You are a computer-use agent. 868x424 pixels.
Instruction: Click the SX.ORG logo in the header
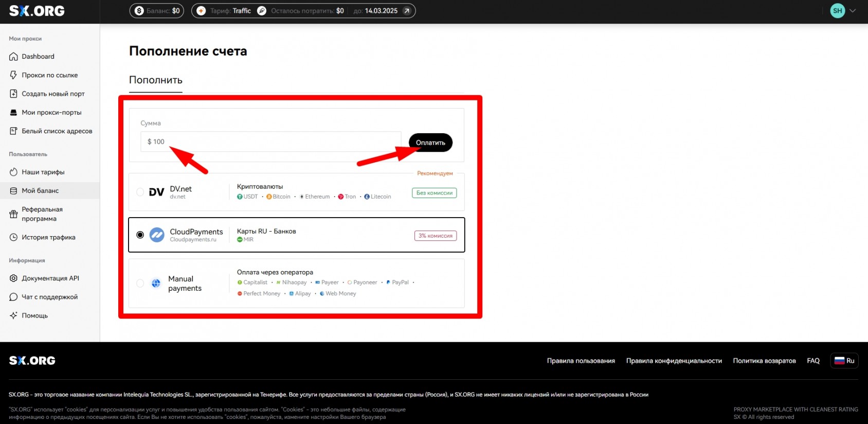(x=37, y=11)
